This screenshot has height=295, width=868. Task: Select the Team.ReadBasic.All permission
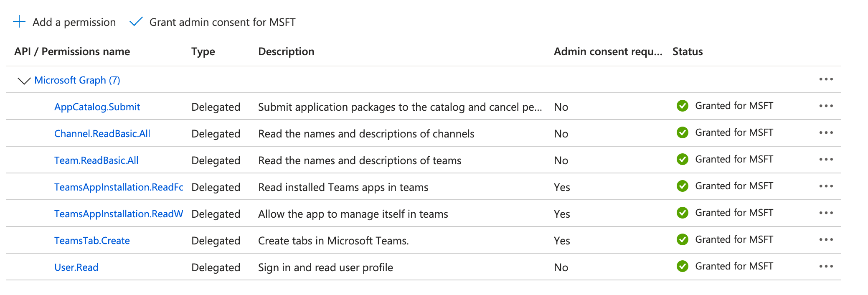96,160
